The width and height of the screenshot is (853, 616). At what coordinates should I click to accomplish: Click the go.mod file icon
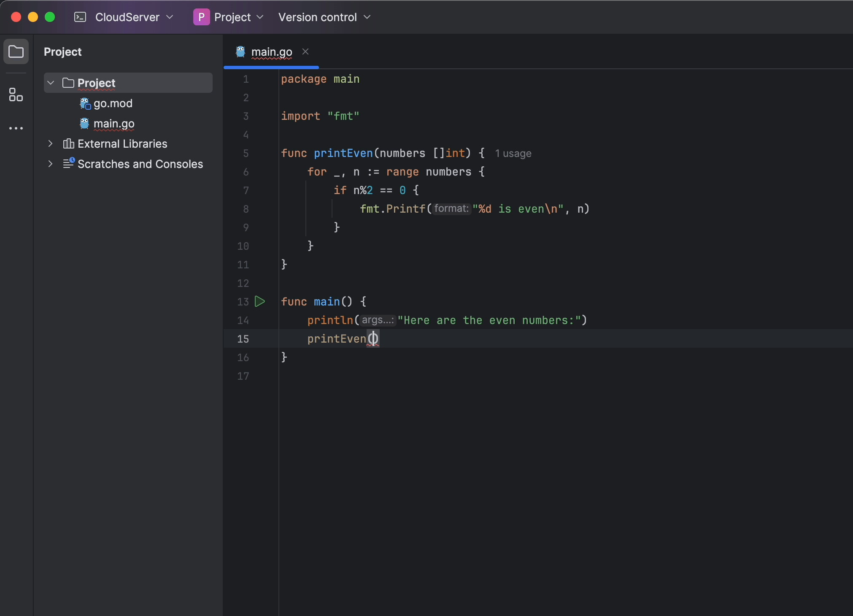coord(84,103)
